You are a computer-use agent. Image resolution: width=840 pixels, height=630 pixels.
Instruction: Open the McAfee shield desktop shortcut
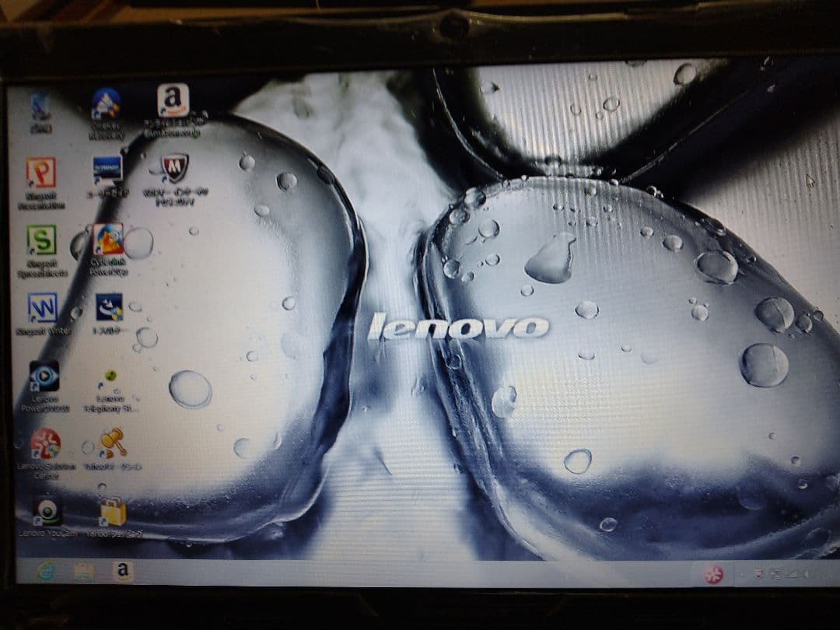tap(175, 180)
